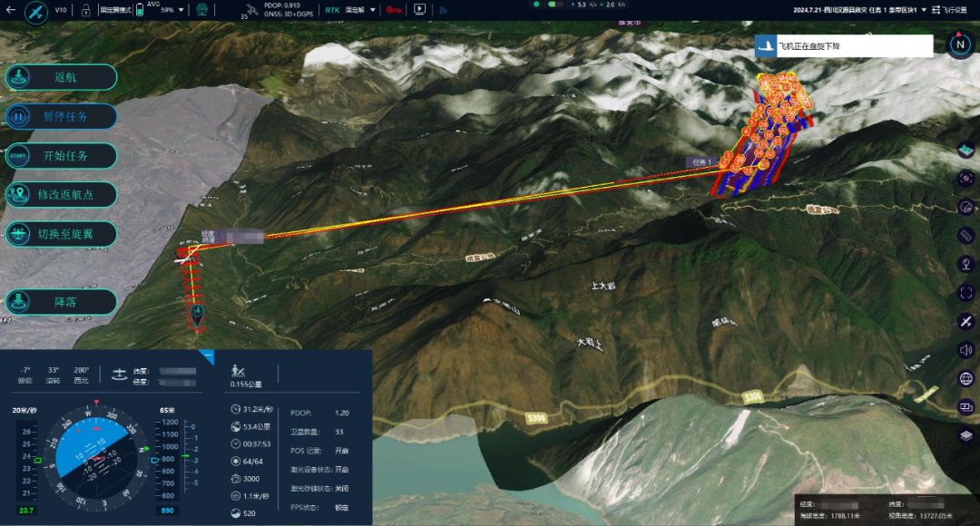
Task: Open the battery 59% dropdown
Action: click(182, 11)
